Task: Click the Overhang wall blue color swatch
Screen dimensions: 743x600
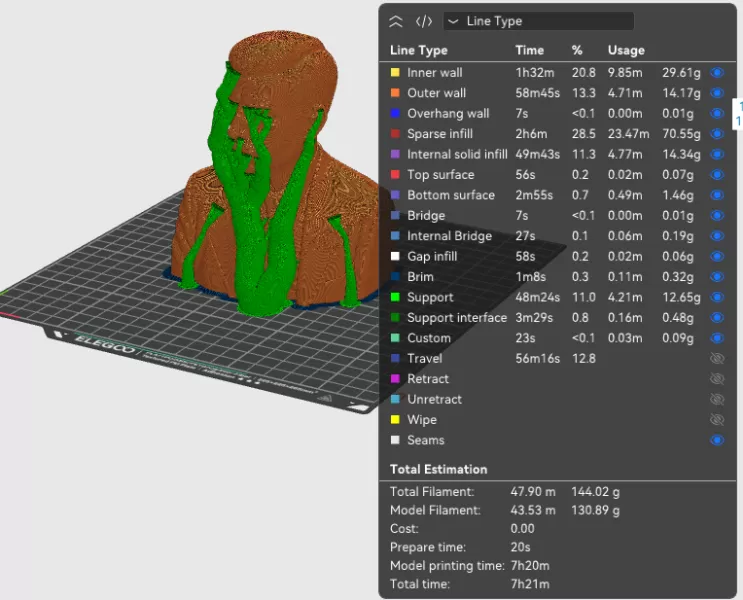Action: tap(395, 113)
